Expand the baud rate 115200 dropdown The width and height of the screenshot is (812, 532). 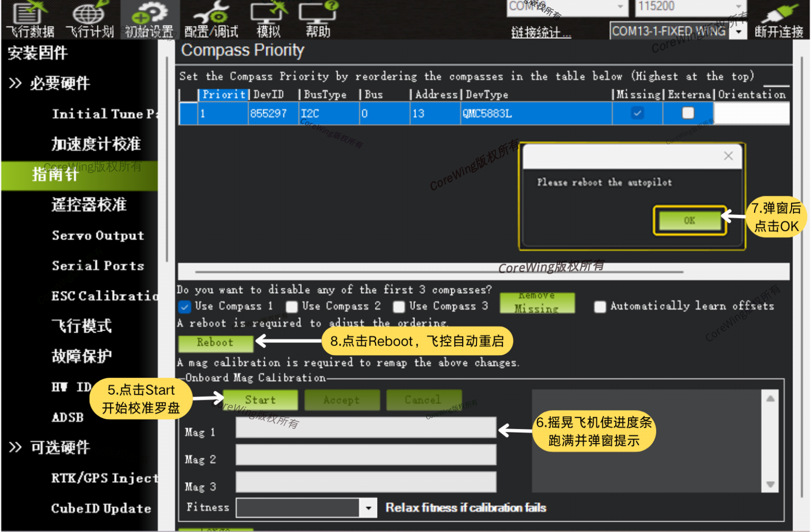(x=738, y=7)
